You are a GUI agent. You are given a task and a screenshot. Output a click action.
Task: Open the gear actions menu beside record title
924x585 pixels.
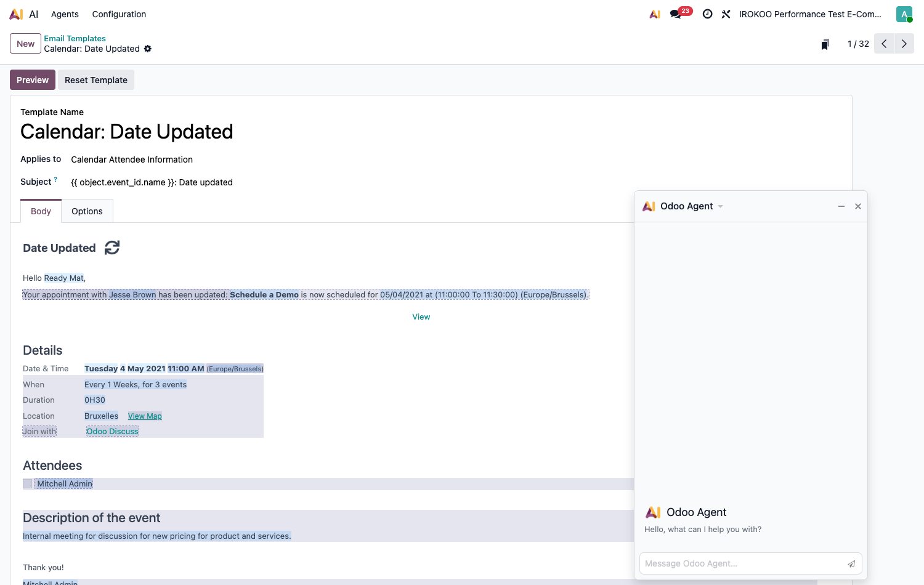click(148, 49)
